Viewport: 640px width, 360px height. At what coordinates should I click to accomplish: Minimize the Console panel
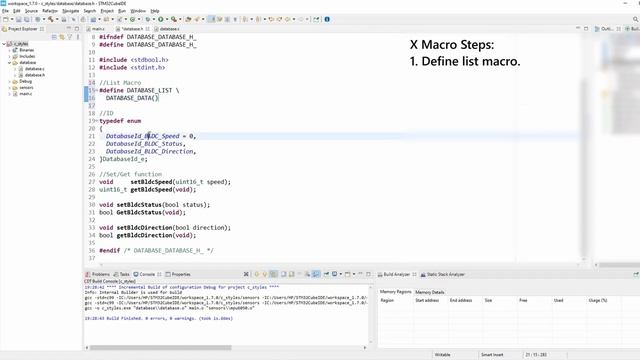click(360, 274)
